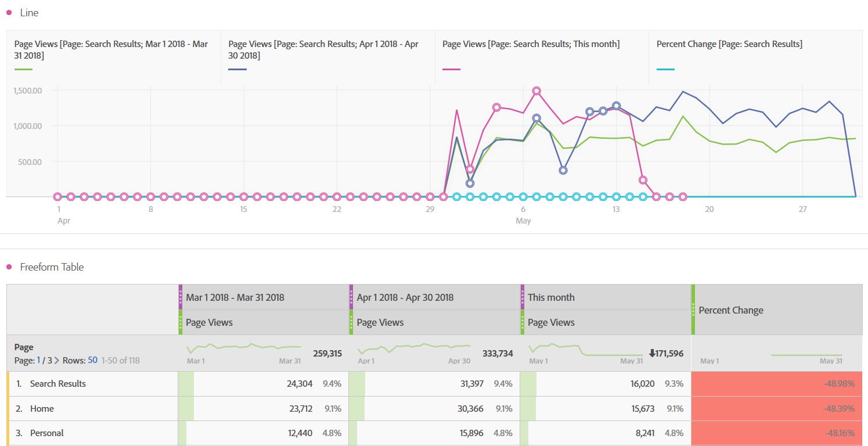Sort by Apr 1 2018 - Apr 30 2018 header
Viewport: 868px width, 446px height.
click(x=405, y=297)
